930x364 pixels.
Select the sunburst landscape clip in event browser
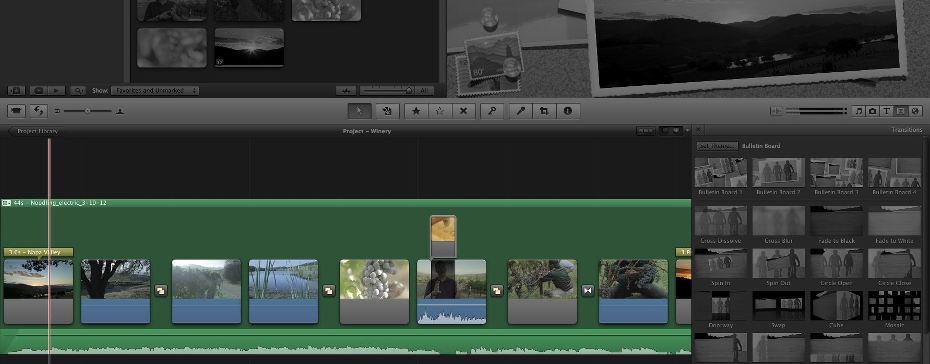249,47
